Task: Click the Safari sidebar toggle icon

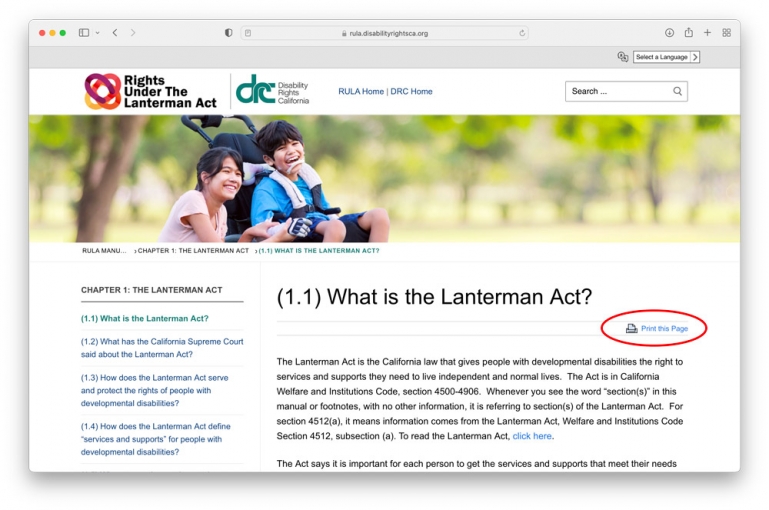Action: [x=84, y=33]
